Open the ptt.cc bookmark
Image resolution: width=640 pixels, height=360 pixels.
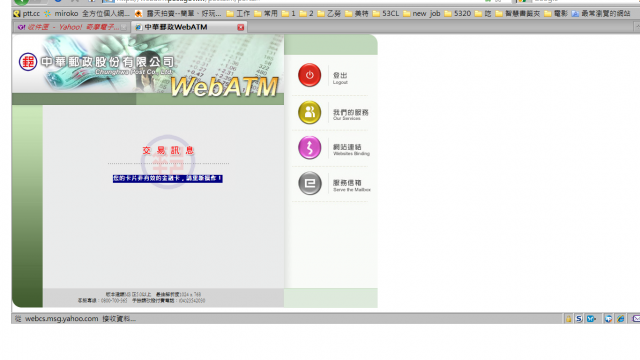point(27,13)
